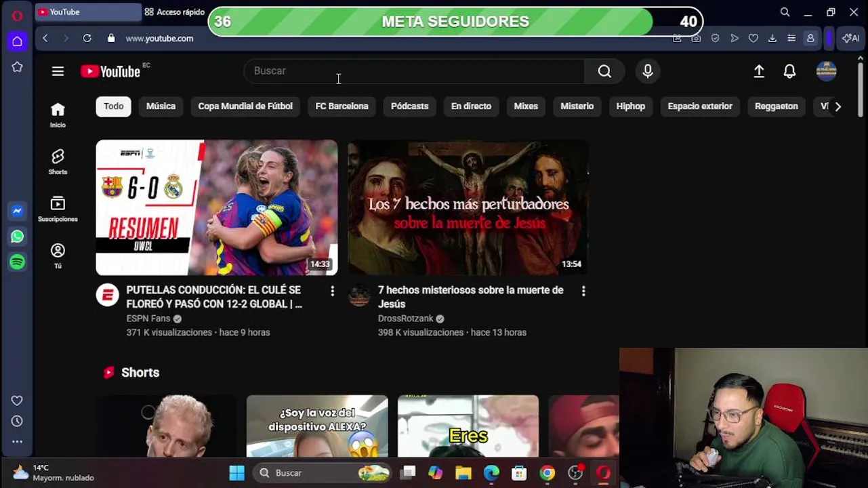Viewport: 868px width, 488px height.
Task: Select the Copa Mundial de Fútbol chip
Action: tap(245, 106)
